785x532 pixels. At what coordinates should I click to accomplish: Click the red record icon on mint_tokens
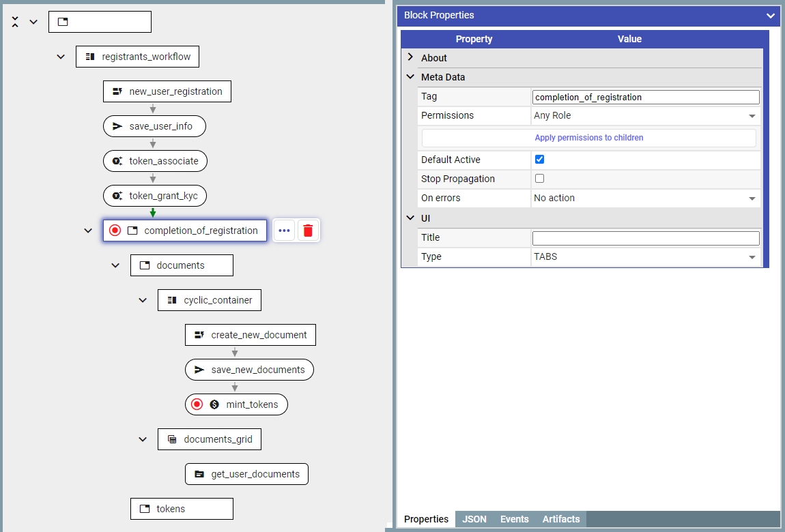(197, 404)
